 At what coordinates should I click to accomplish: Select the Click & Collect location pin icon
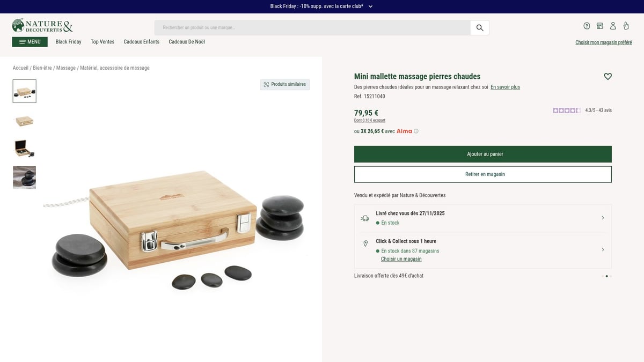[x=365, y=243]
